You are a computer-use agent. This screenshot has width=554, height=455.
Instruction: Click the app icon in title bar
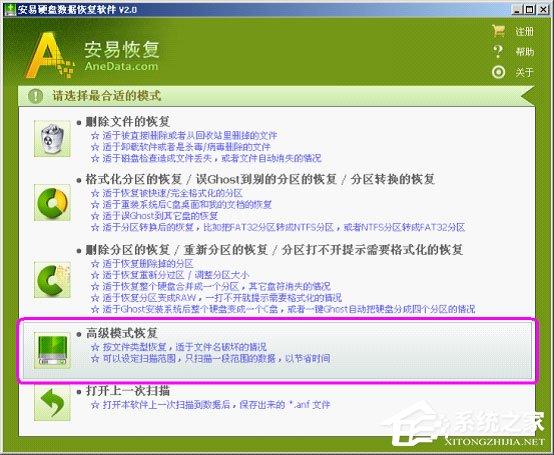click(x=10, y=9)
